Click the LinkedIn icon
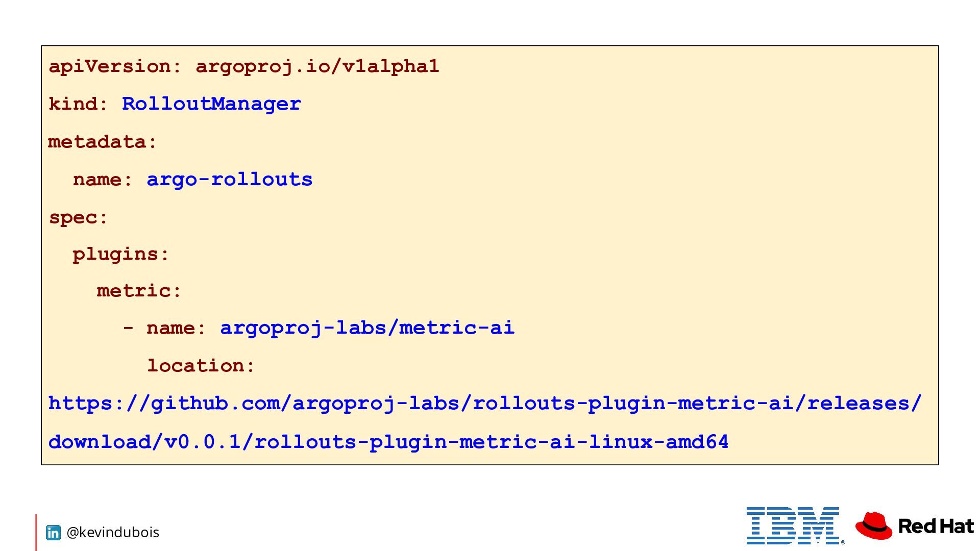 (x=53, y=533)
